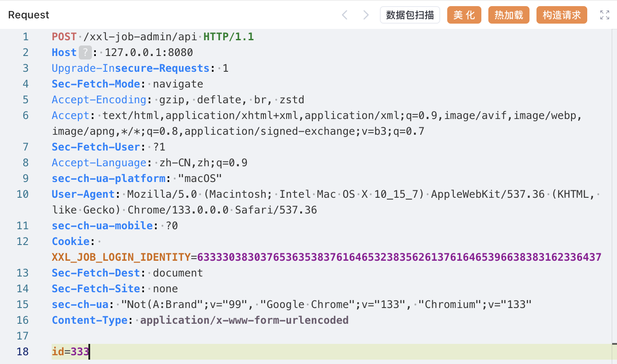
Task: Place cursor on the POST method
Action: coord(64,37)
